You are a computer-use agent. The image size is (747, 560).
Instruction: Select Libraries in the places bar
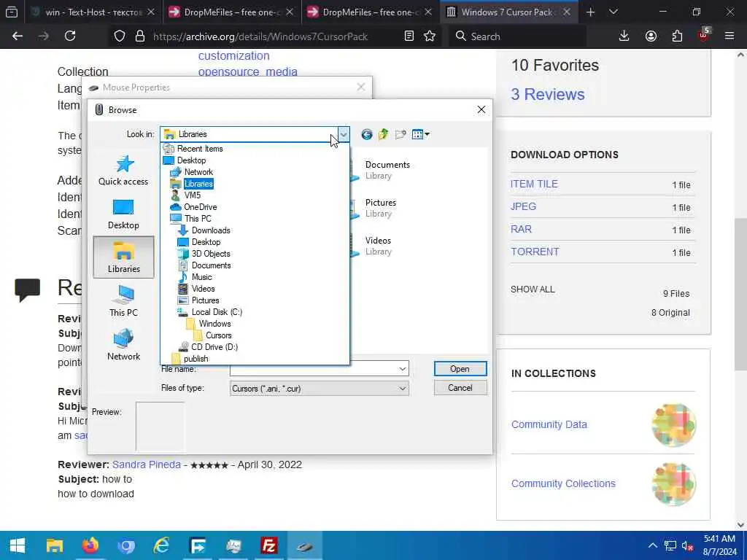click(123, 257)
